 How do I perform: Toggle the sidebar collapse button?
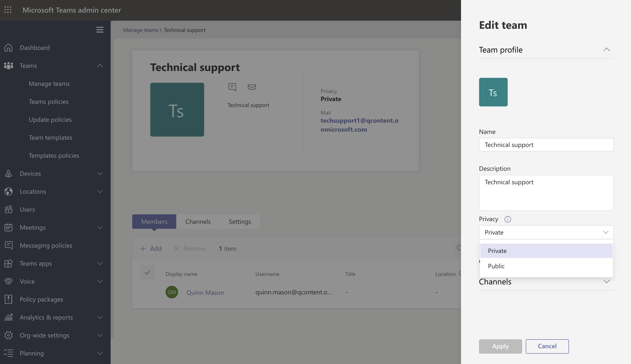99,30
